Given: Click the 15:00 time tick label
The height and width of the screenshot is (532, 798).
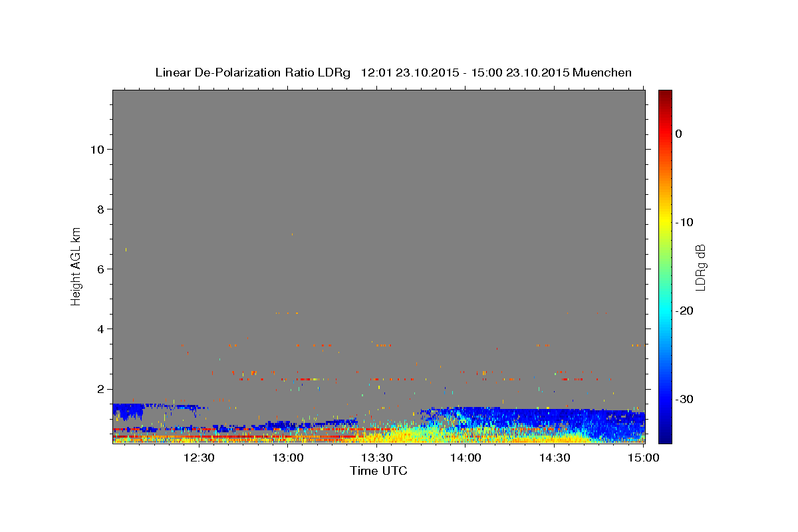Looking at the screenshot, I should click(x=643, y=458).
